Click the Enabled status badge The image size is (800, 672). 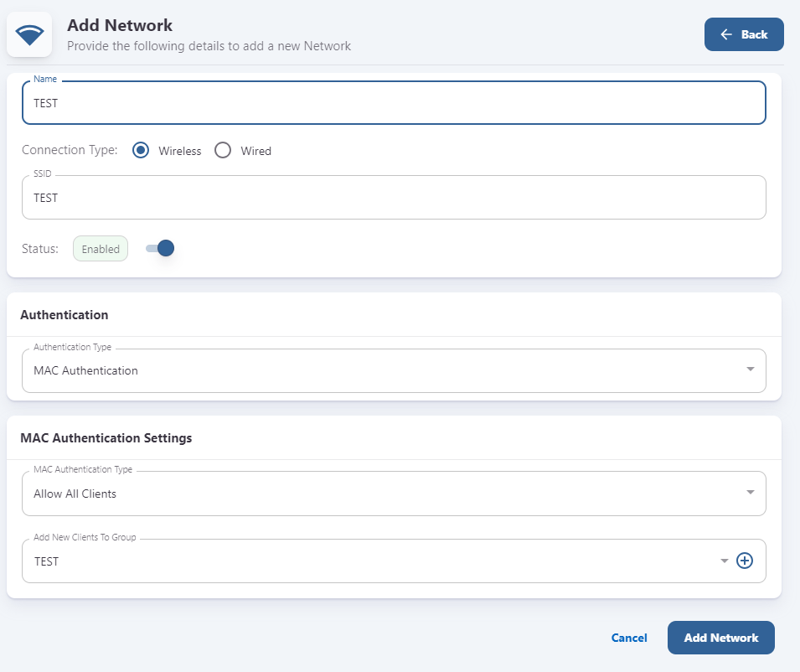pyautogui.click(x=101, y=249)
